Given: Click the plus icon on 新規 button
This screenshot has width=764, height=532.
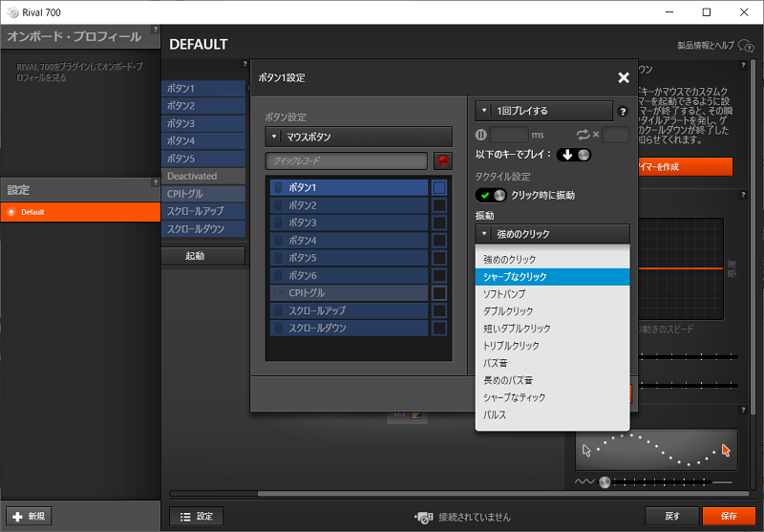Looking at the screenshot, I should tap(17, 517).
